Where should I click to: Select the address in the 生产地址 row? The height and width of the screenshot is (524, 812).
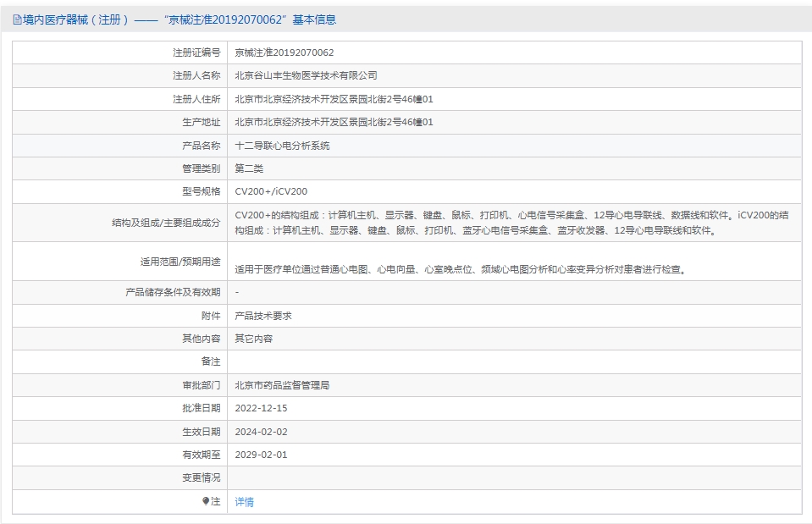[x=334, y=122]
